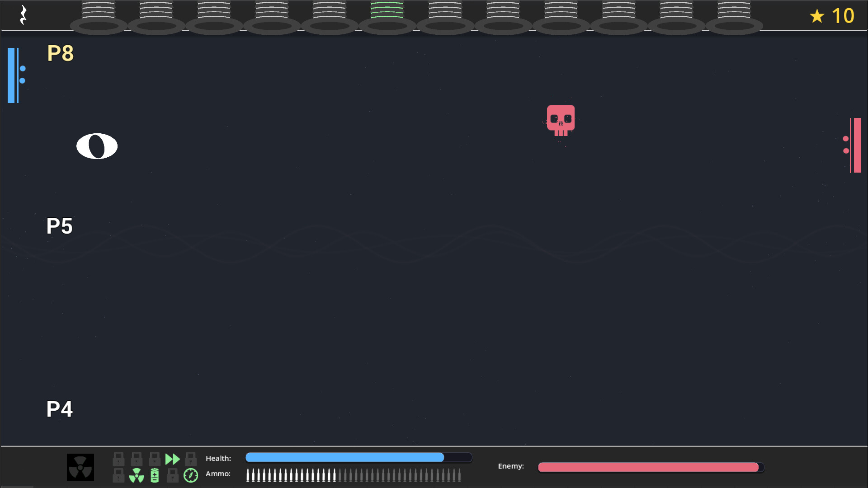
Task: Select the fast-forward power-up icon
Action: coord(172,459)
